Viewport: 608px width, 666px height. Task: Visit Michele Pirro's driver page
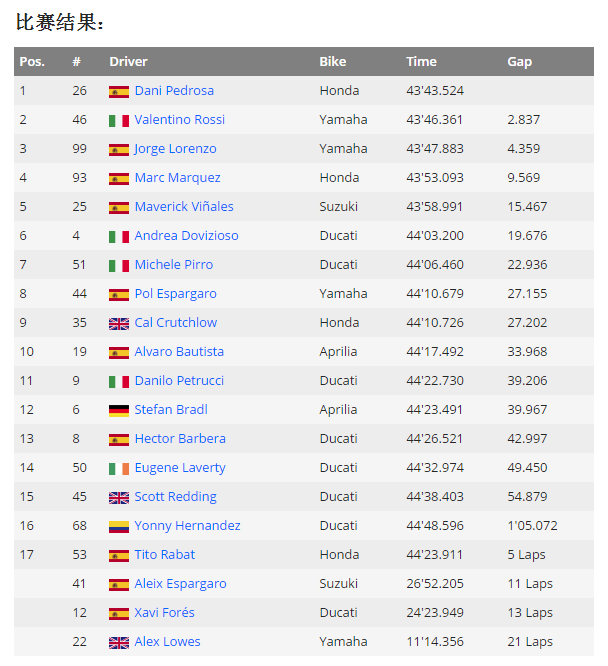pyautogui.click(x=173, y=265)
